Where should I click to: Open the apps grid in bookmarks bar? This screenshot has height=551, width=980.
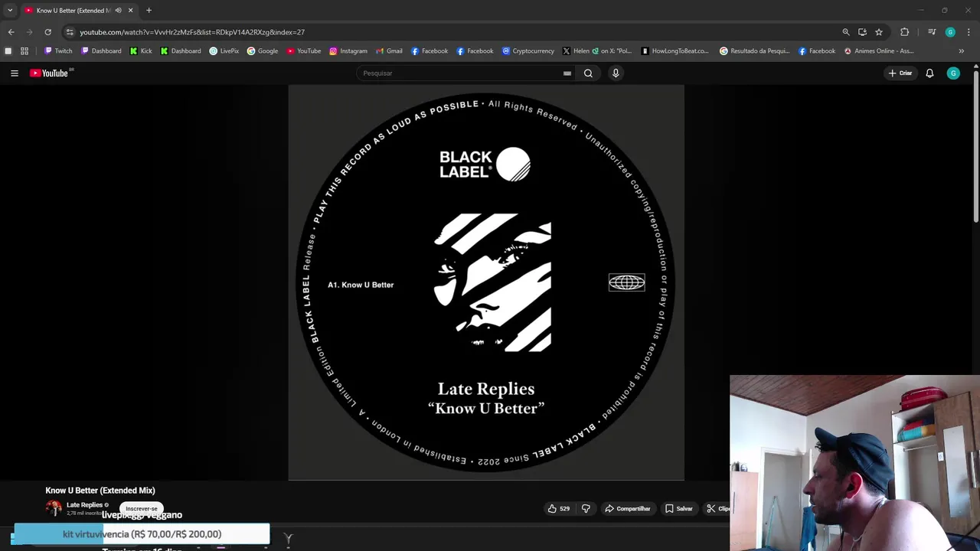24,51
